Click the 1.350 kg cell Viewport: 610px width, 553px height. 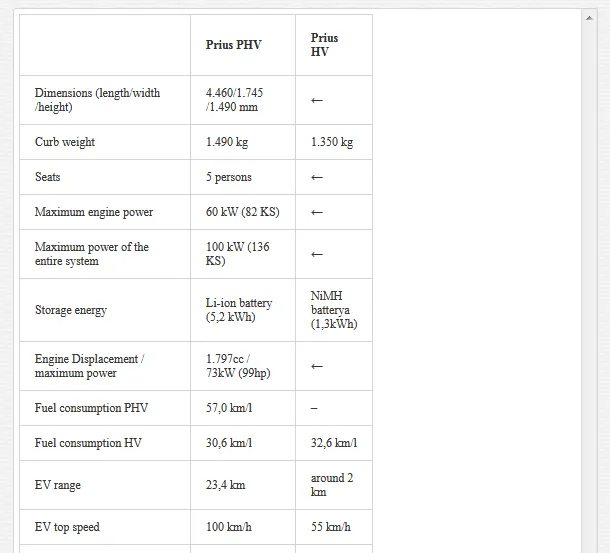pos(332,142)
